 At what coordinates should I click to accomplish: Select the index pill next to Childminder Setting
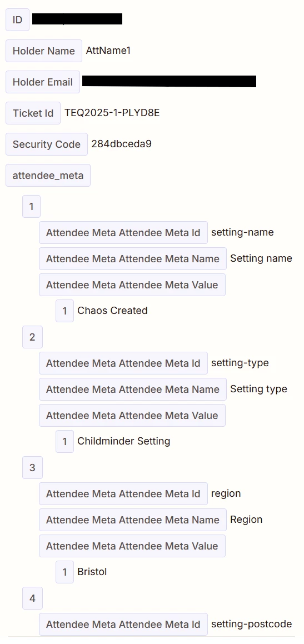[x=64, y=442]
